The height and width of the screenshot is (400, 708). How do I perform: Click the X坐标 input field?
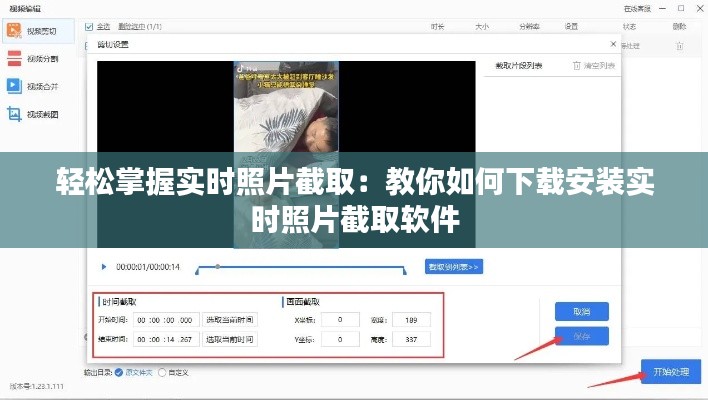[340, 320]
